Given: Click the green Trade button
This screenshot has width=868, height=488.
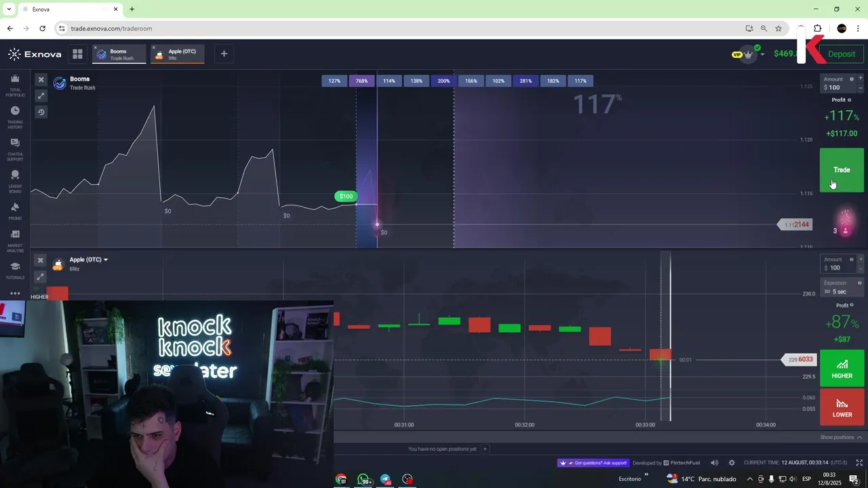Looking at the screenshot, I should coord(842,170).
